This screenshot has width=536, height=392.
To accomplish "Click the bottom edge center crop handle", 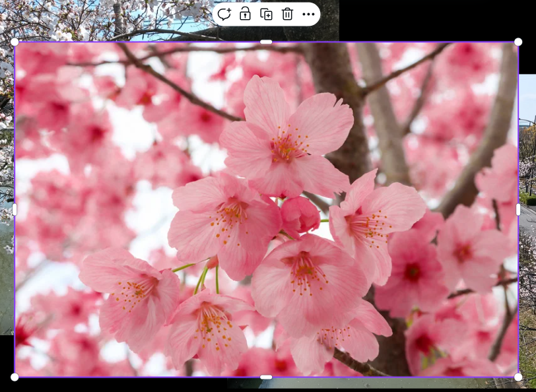I will pos(266,377).
